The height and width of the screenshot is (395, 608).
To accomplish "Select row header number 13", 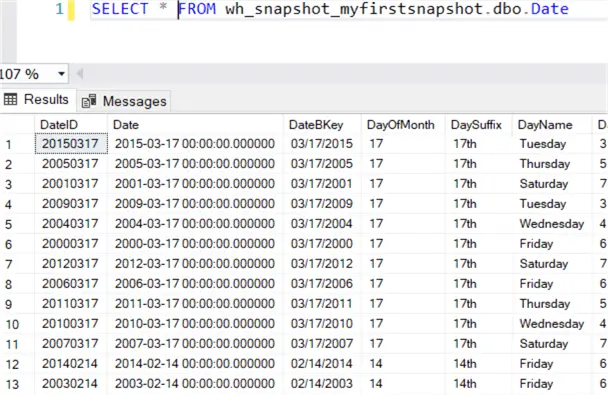I will pos(17,384).
